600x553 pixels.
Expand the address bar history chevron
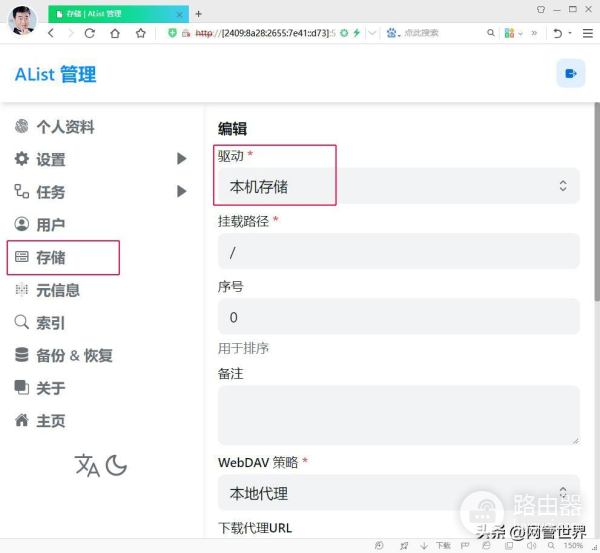click(x=372, y=33)
